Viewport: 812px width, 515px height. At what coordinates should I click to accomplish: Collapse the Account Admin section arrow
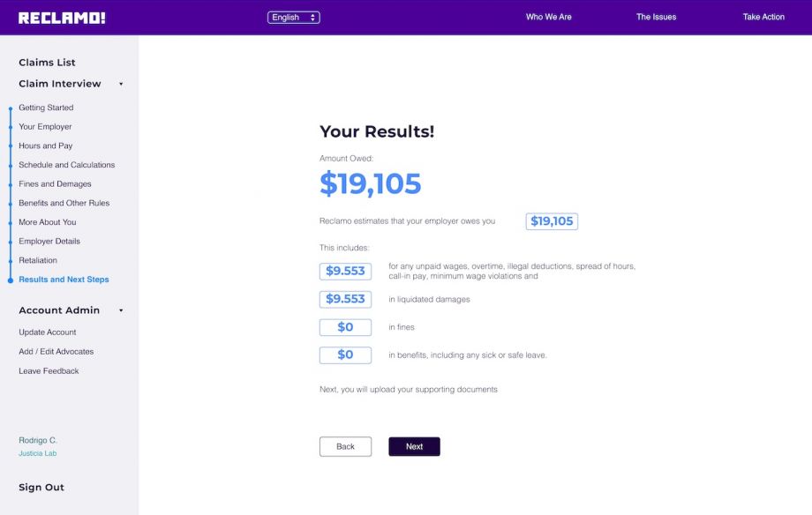coord(121,310)
